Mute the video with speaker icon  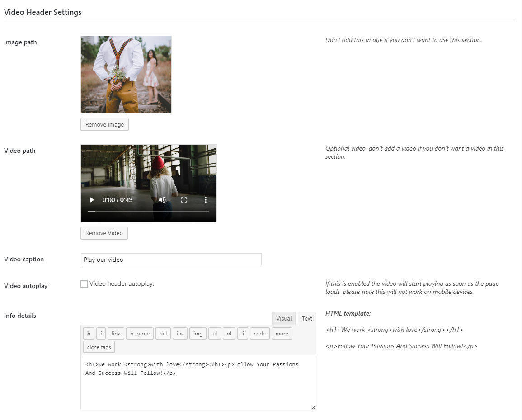(162, 200)
